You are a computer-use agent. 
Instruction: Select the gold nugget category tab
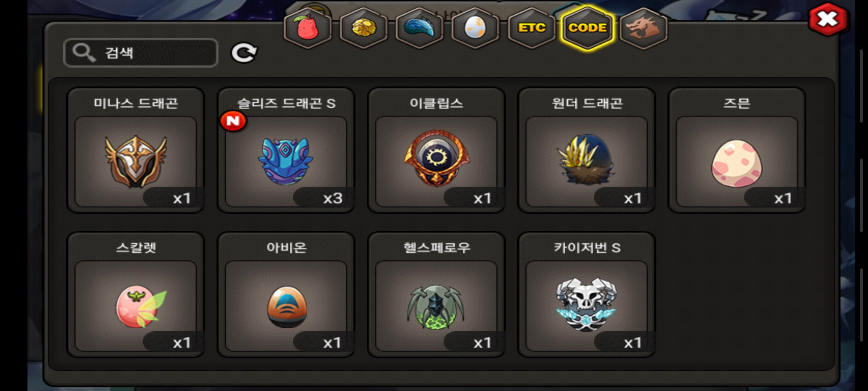coord(363,28)
